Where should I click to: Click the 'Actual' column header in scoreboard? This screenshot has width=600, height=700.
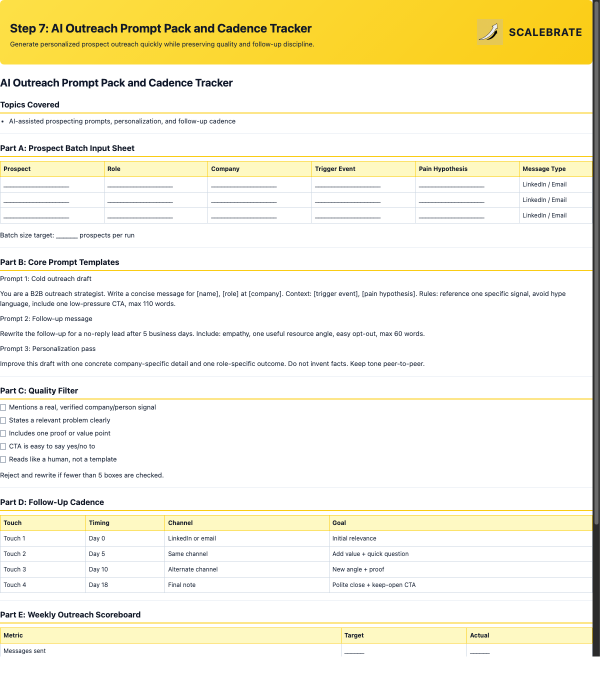529,635
